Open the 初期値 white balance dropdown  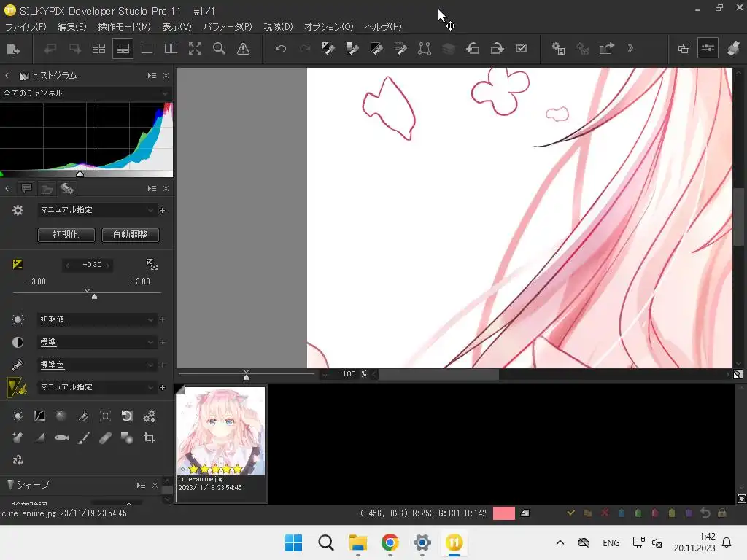coord(97,319)
